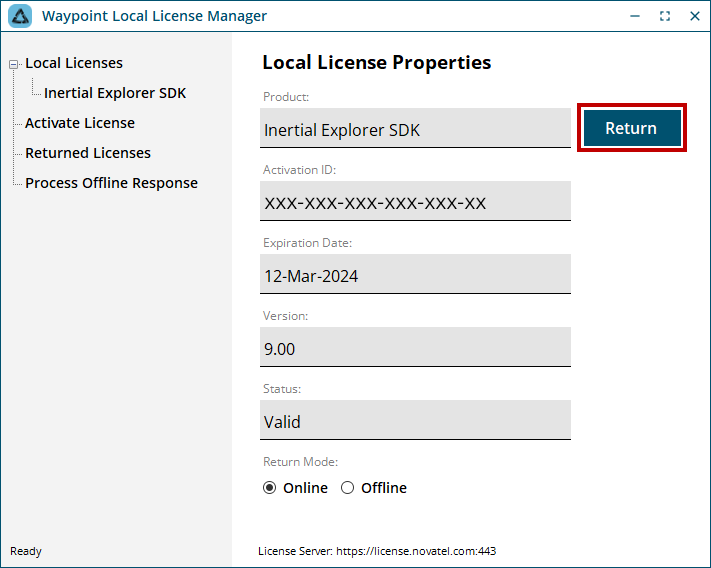Viewport: 711px width, 568px height.
Task: Click the Status field showing Valid
Action: click(x=415, y=420)
